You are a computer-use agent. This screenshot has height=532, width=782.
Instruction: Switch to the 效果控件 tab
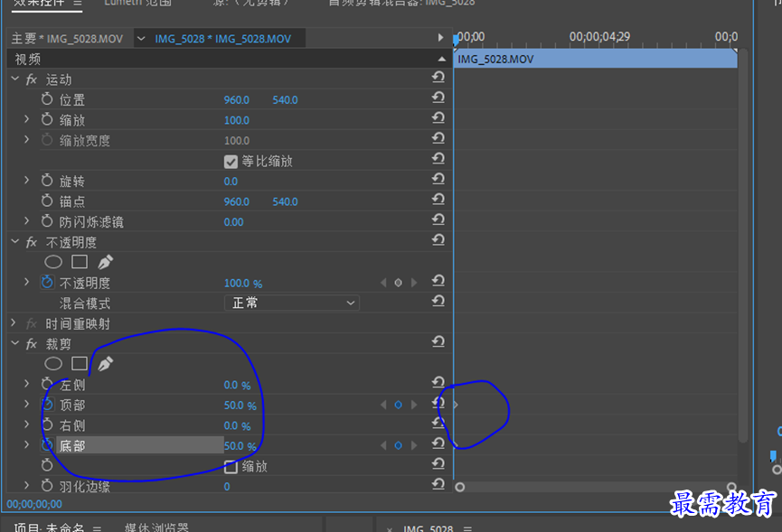[39, 3]
